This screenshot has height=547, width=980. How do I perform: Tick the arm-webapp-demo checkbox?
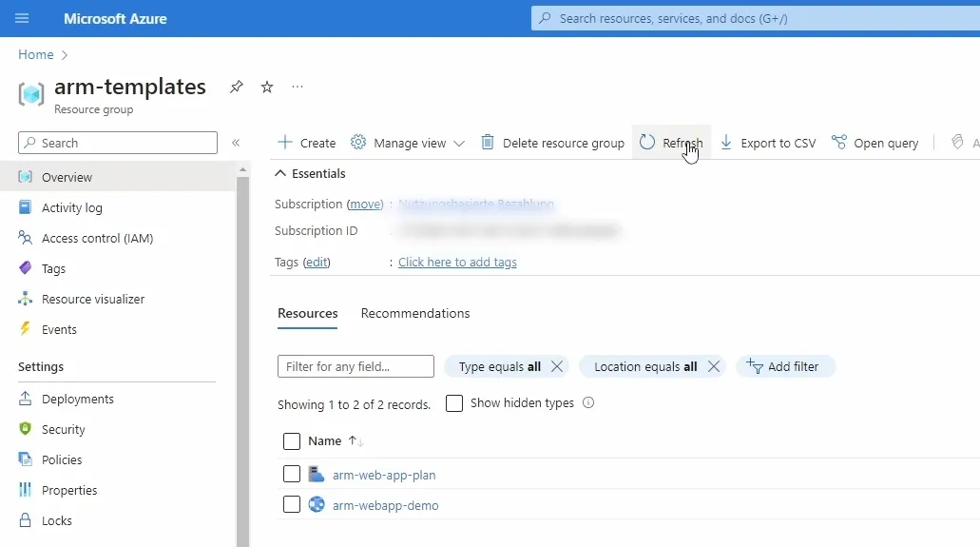tap(291, 504)
